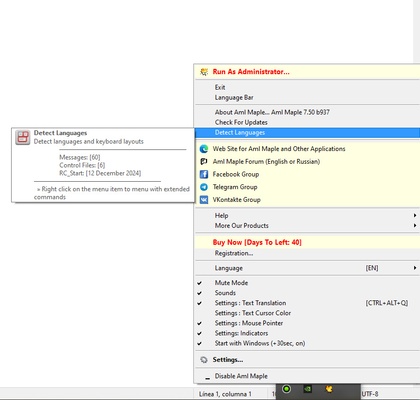420x400 pixels.
Task: Click the Detect Languages tooltip keyboard icon
Action: pyautogui.click(x=23, y=137)
